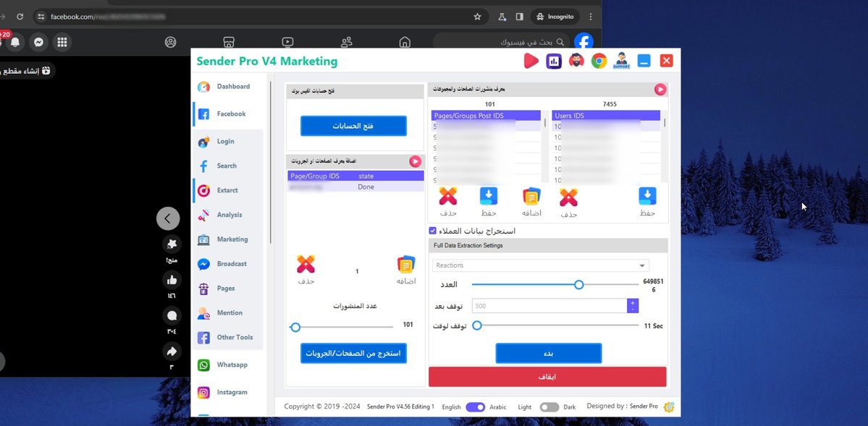Click the blue بدء start button

[x=548, y=353]
